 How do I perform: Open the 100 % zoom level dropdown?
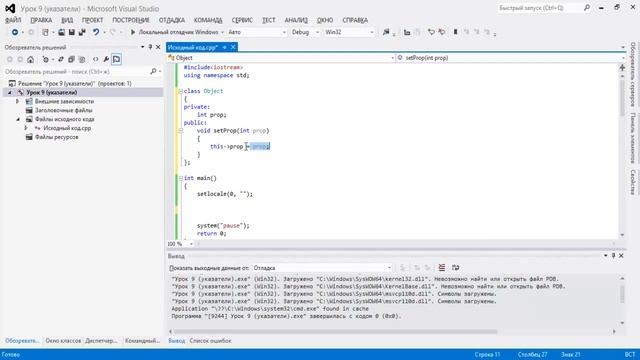pos(180,244)
